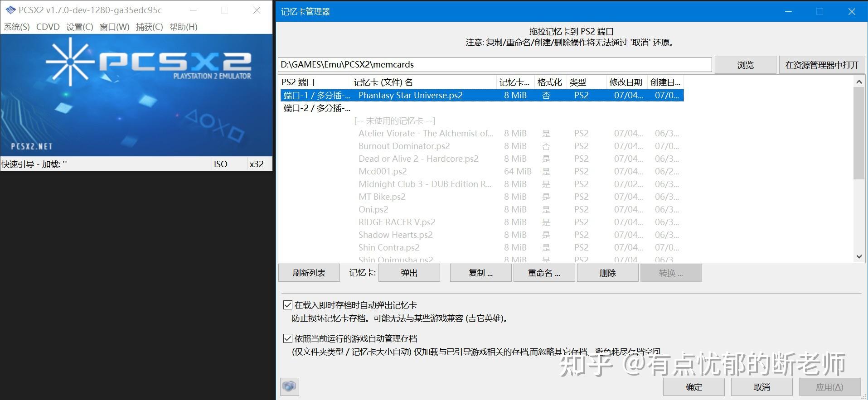This screenshot has height=400, width=868.
Task: Toggle auto-eject memory cards on savestate load checkbox
Action: pos(287,305)
